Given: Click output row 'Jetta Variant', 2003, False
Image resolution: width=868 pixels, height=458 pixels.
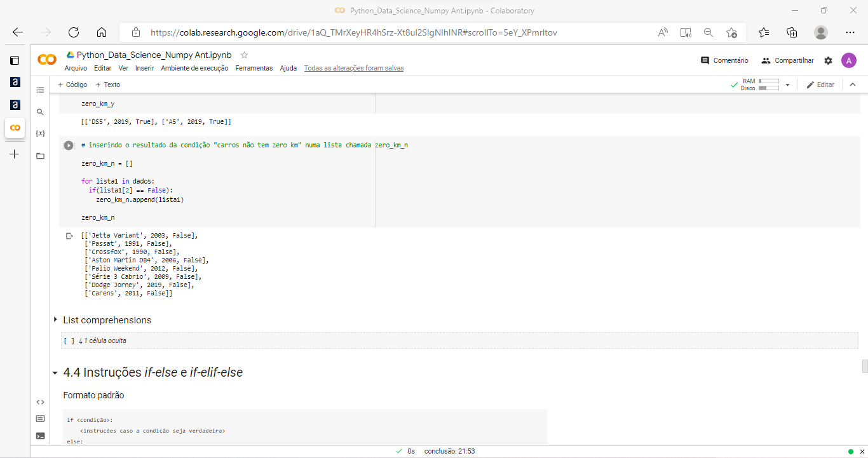Looking at the screenshot, I should click(140, 235).
